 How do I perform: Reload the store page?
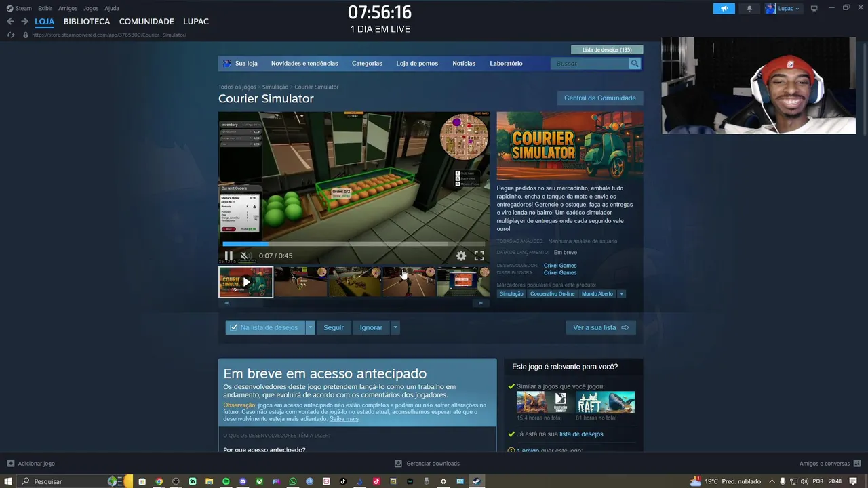coord(10,35)
